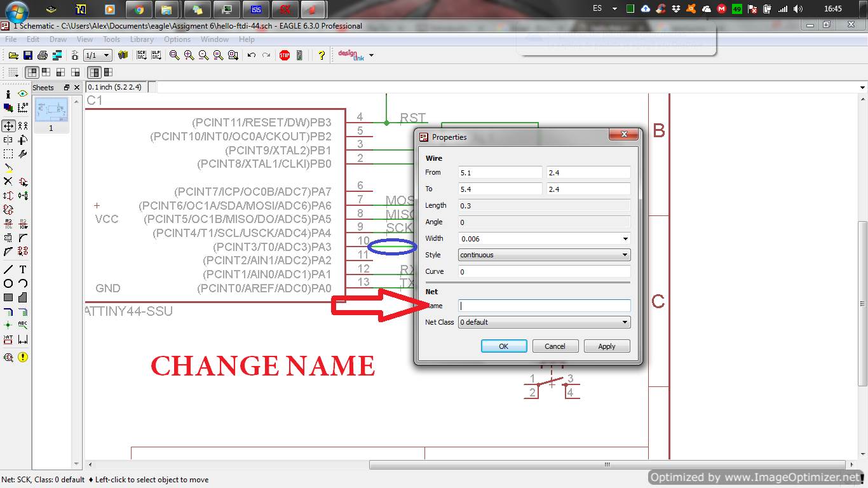This screenshot has height=488, width=868.
Task: Open the Tools menu
Action: point(111,39)
